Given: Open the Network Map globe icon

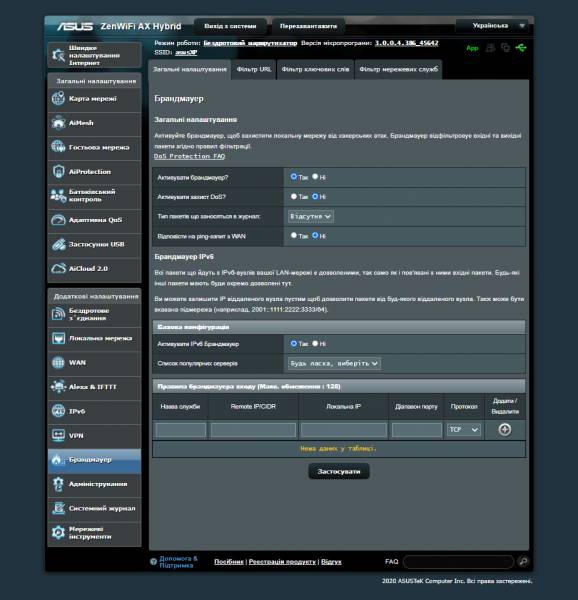Looking at the screenshot, I should (58, 98).
